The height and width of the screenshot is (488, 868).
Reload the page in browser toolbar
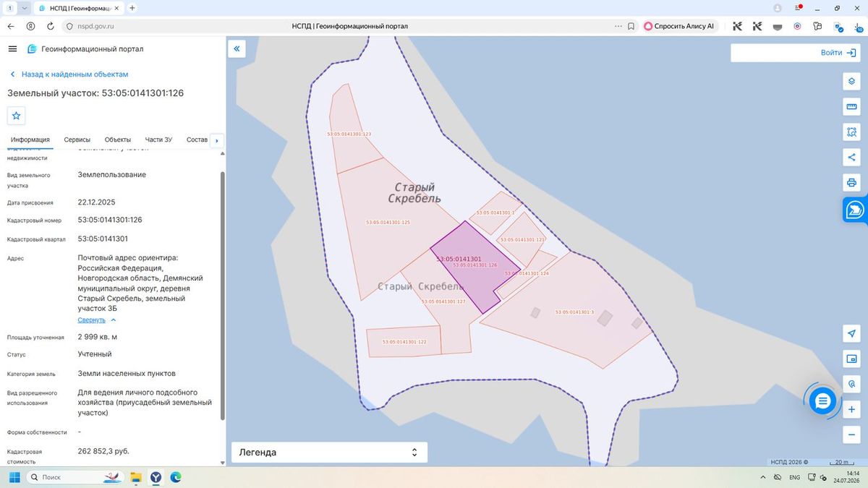50,26
